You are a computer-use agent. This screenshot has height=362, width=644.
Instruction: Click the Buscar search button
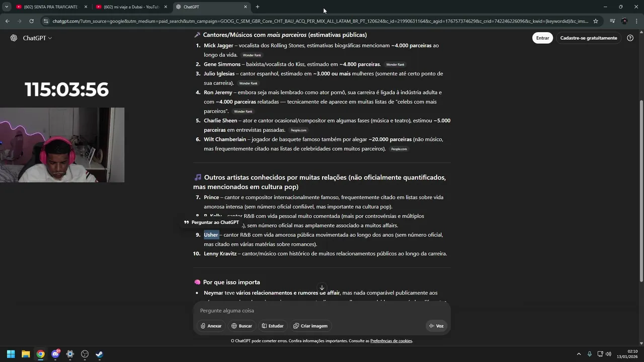coord(242,326)
